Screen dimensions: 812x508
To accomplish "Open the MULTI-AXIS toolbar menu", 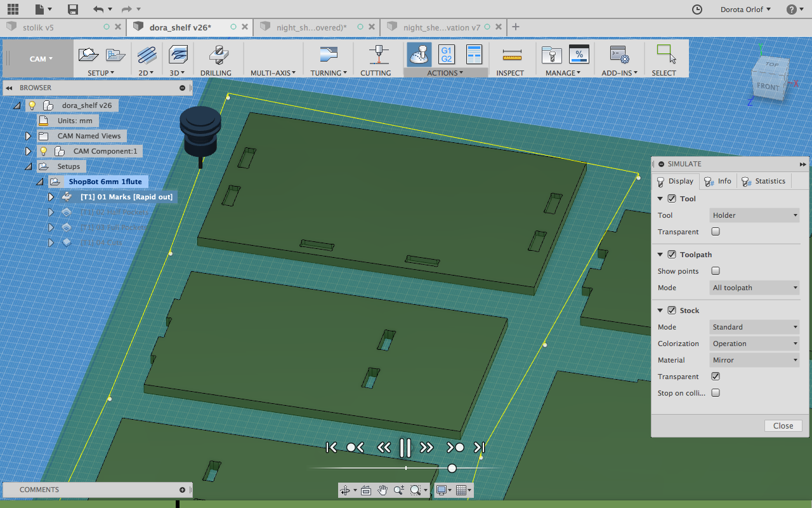I will coord(273,73).
